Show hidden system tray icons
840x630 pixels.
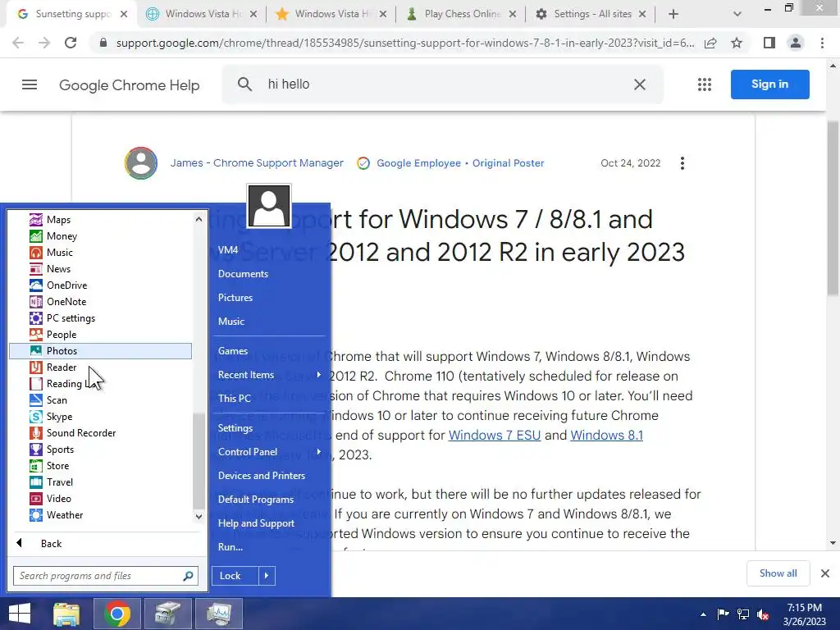click(x=703, y=614)
